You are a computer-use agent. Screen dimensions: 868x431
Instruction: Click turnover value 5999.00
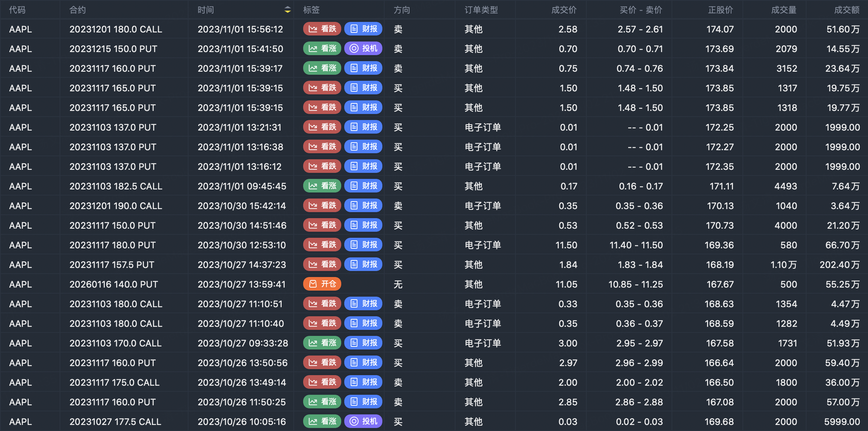tap(842, 422)
